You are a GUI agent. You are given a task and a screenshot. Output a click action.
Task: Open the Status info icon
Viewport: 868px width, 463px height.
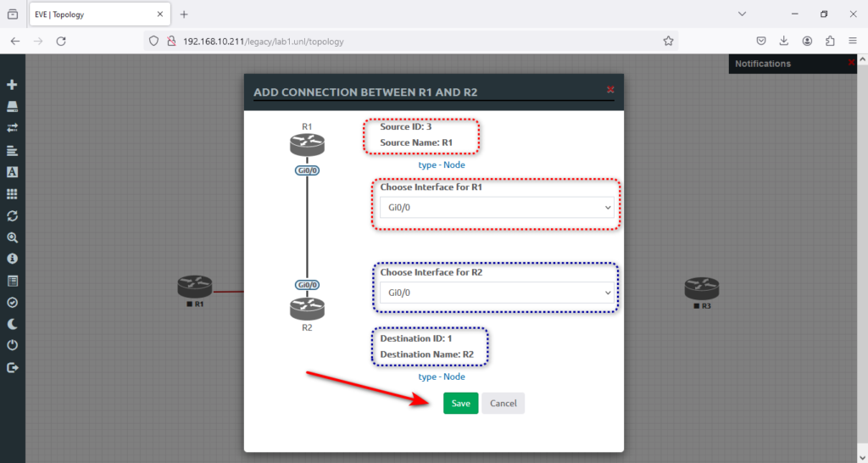pos(12,259)
